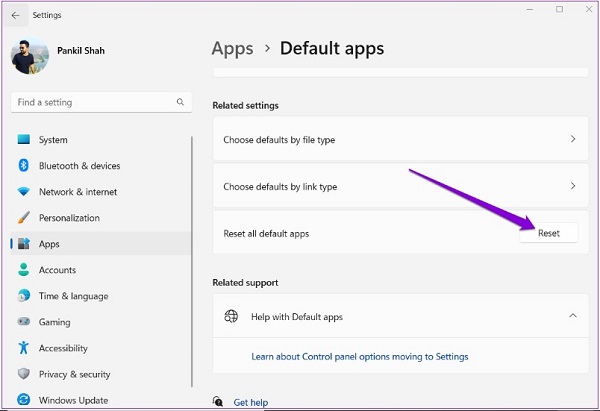
Task: Click the Privacy shield icon
Action: (x=24, y=374)
